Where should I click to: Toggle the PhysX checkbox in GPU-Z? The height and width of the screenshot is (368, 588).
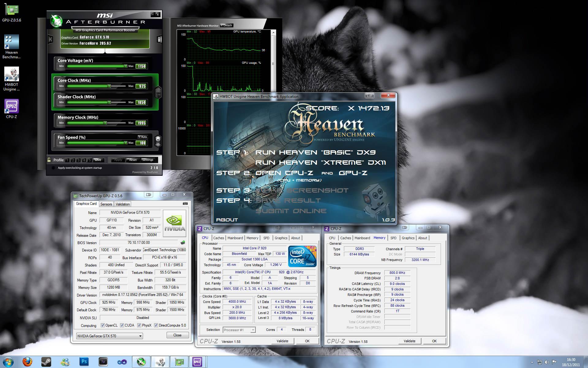pyautogui.click(x=139, y=325)
